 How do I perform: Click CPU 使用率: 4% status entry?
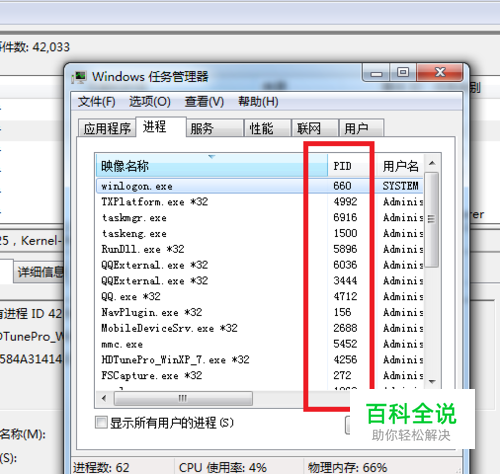pos(223,467)
